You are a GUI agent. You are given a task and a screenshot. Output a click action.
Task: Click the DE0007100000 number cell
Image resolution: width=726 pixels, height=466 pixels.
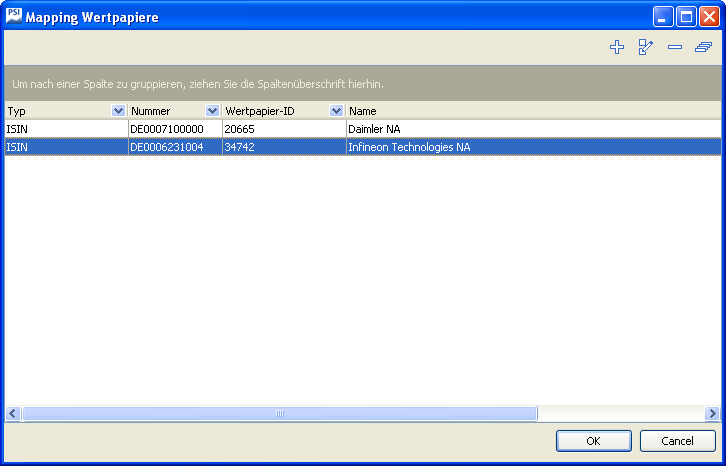pos(167,129)
